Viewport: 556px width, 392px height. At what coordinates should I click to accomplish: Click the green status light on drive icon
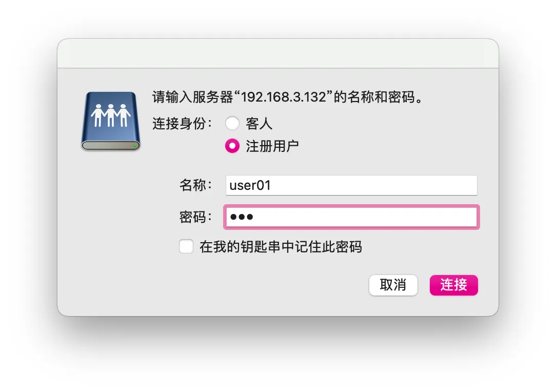(134, 145)
